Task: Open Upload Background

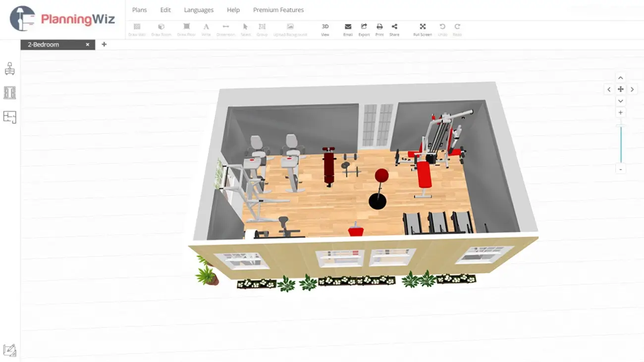Action: [x=290, y=29]
